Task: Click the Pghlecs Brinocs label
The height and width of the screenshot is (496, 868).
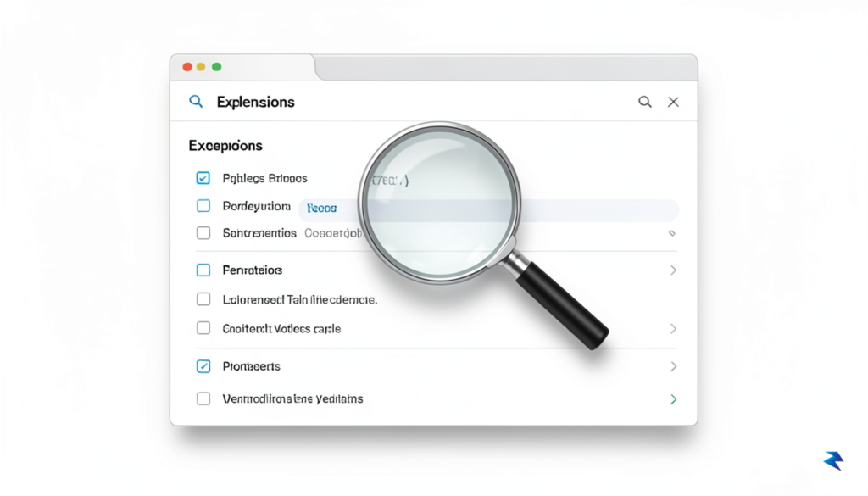Action: click(264, 178)
